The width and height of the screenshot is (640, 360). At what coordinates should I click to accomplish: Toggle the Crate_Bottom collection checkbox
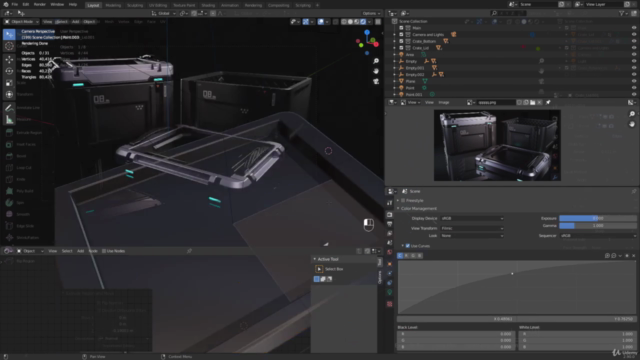(x=401, y=41)
